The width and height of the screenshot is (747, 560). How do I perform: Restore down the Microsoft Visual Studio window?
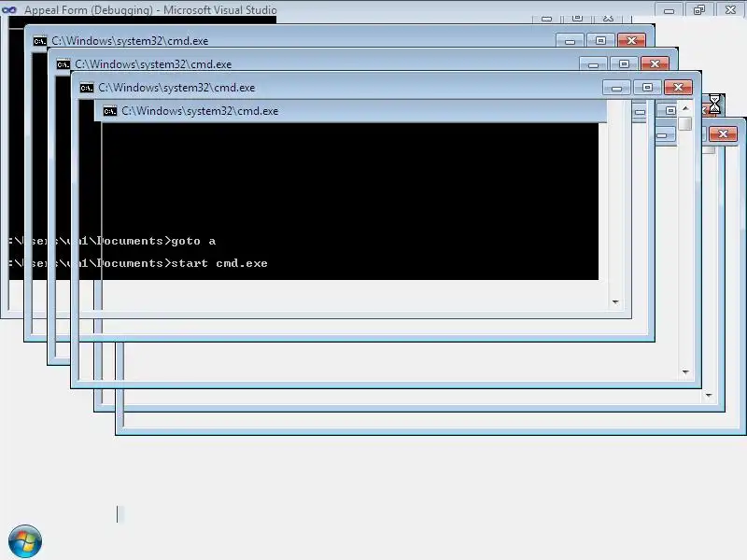click(x=699, y=10)
